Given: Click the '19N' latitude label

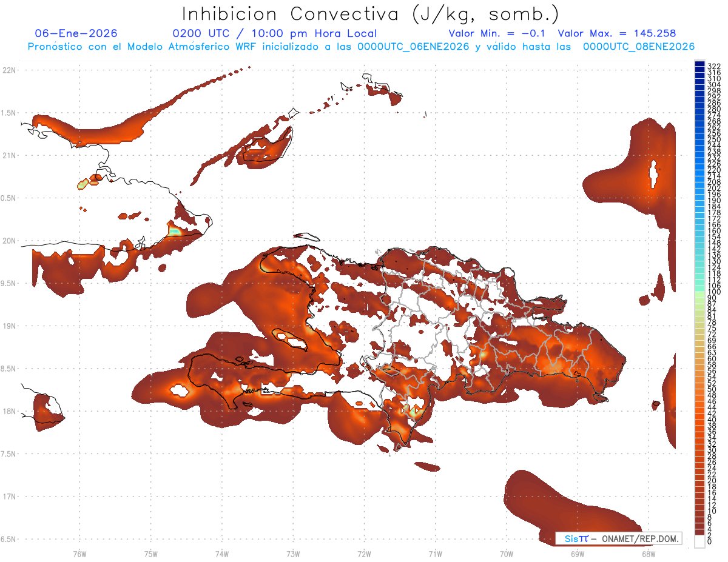Looking at the screenshot, I should [9, 326].
